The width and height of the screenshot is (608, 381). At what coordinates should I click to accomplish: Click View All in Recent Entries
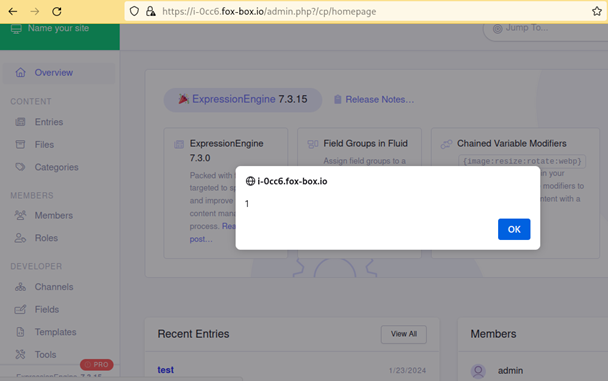pyautogui.click(x=404, y=334)
